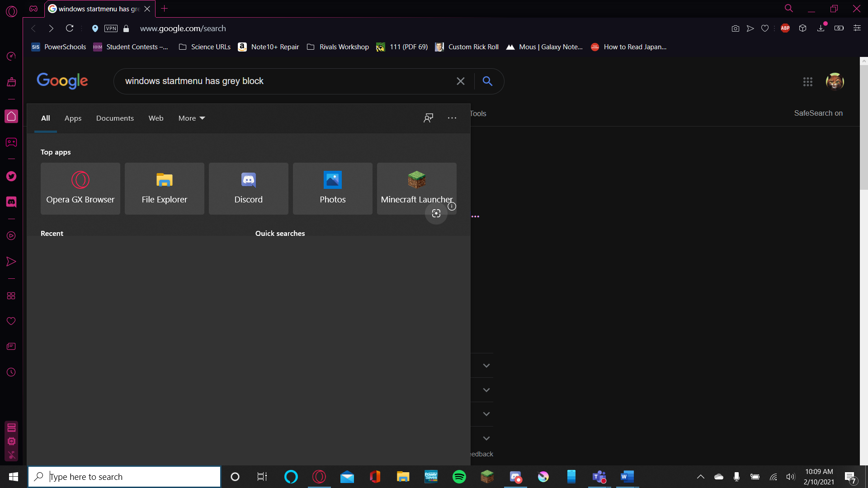
Task: Click the blue Google search magnifier
Action: pyautogui.click(x=487, y=81)
